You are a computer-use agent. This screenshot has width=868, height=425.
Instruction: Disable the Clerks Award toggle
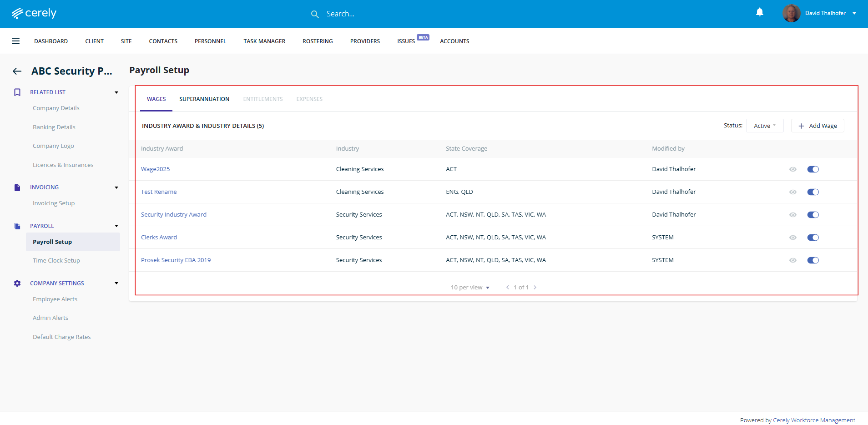point(812,238)
